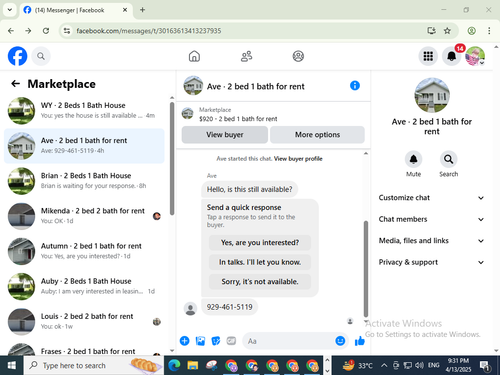The image size is (500, 375).
Task: Go forward with browser forward arrow
Action: pos(28,31)
